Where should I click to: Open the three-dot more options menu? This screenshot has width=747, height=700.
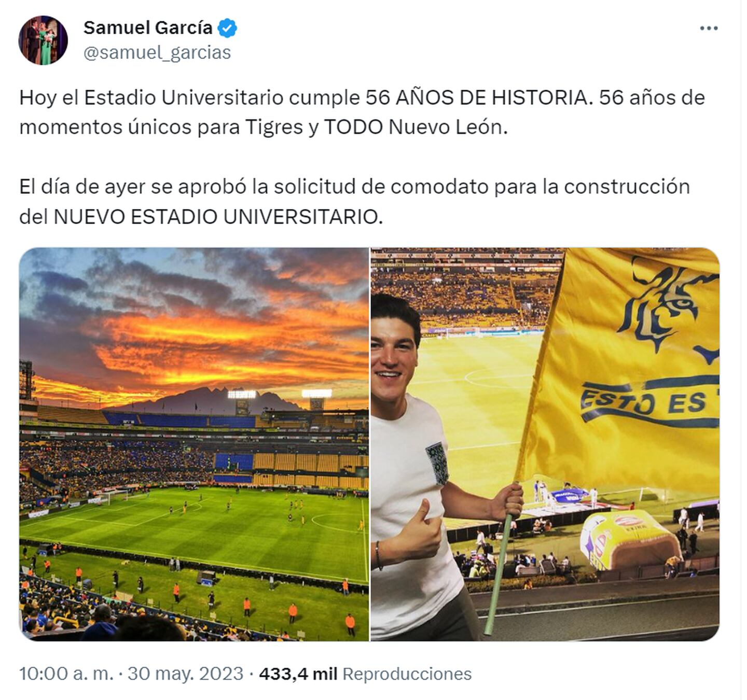tap(709, 28)
